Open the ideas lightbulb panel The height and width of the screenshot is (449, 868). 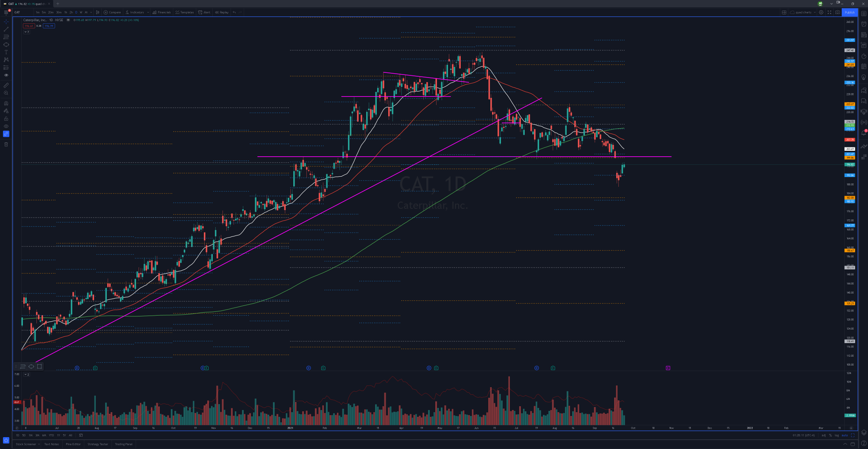pyautogui.click(x=864, y=78)
